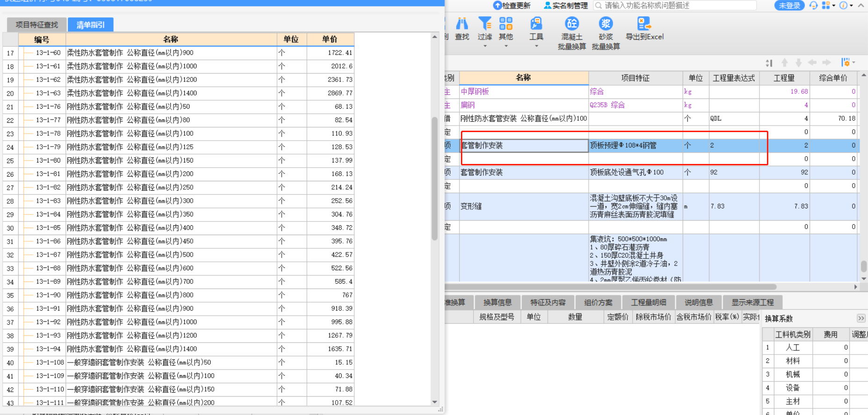Viewport: 868px width, 415px height.
Task: Select the 扁钢 row
Action: [652, 105]
